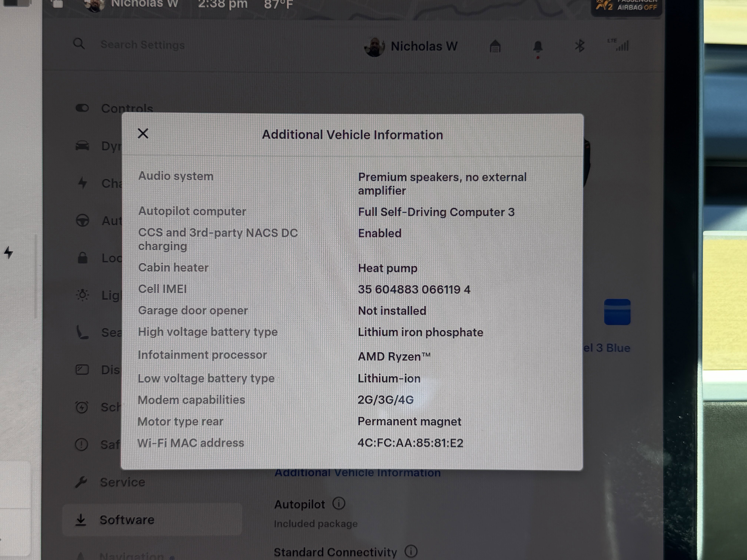Tap the Autopilot info button
Viewport: 747px width, 560px height.
coord(339,503)
